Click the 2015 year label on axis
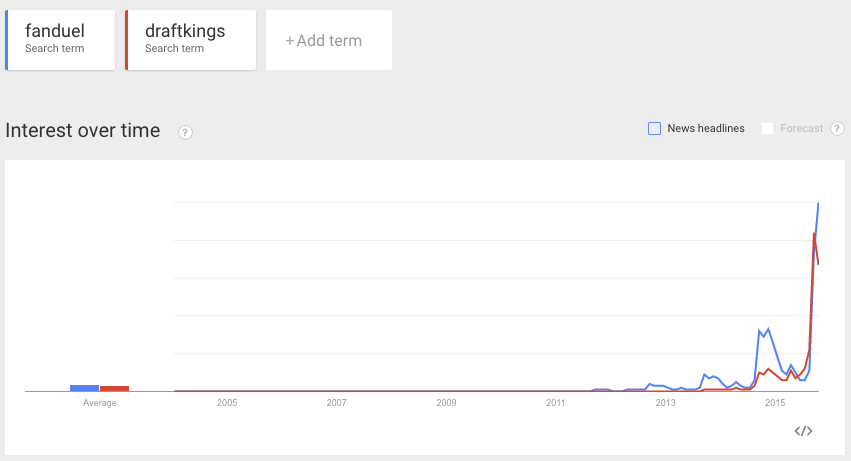Viewport: 851px width, 461px height. click(x=775, y=403)
